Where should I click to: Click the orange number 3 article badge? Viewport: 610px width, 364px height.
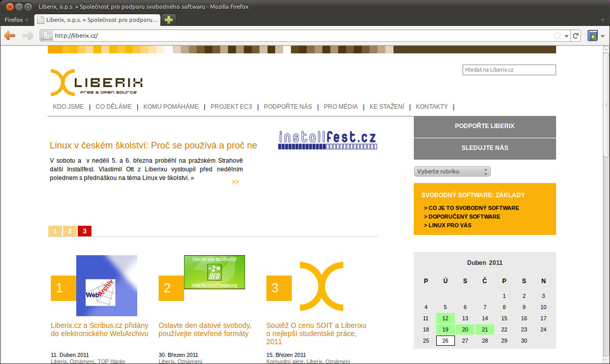(279, 288)
